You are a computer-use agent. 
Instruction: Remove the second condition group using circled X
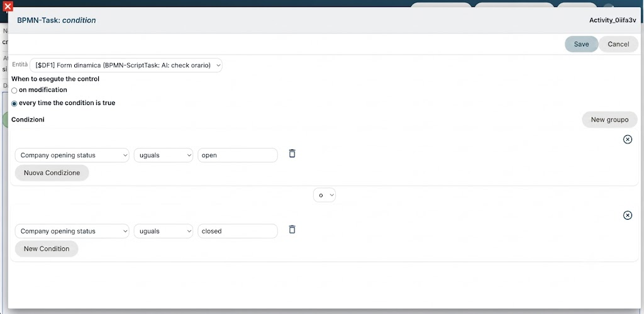pyautogui.click(x=628, y=215)
